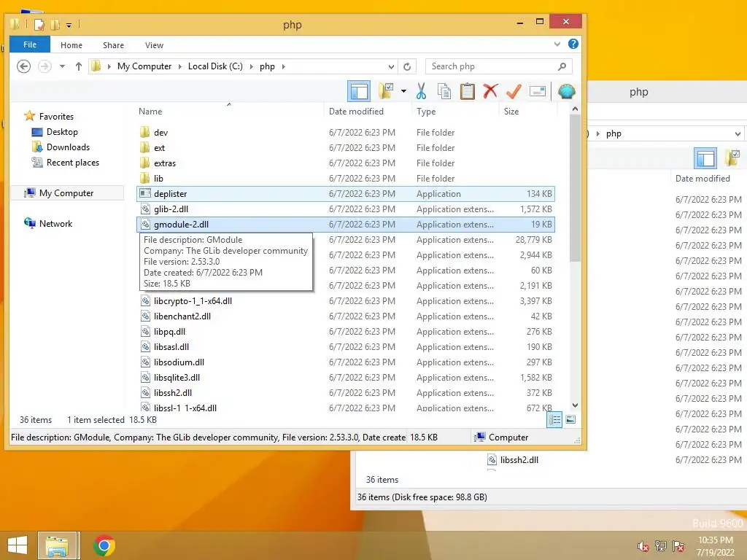The width and height of the screenshot is (747, 560).
Task: Open the View ribbon tab
Action: [x=155, y=45]
